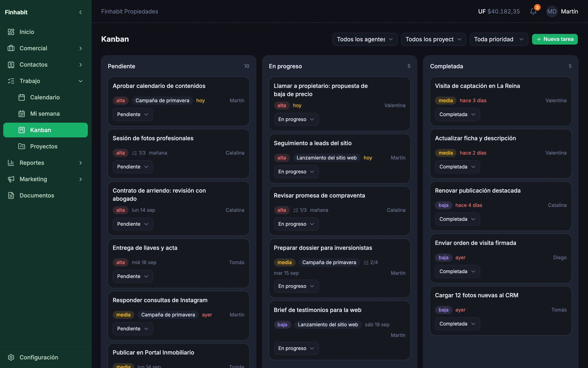The width and height of the screenshot is (588, 368).
Task: Click the Documentos file icon
Action: pyautogui.click(x=11, y=195)
